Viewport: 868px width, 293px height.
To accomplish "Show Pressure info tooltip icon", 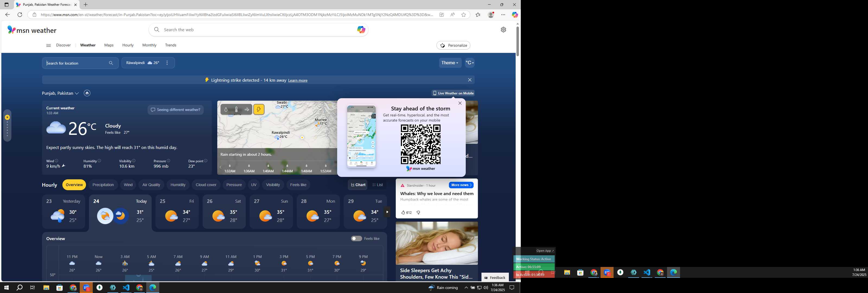I will click(x=168, y=161).
